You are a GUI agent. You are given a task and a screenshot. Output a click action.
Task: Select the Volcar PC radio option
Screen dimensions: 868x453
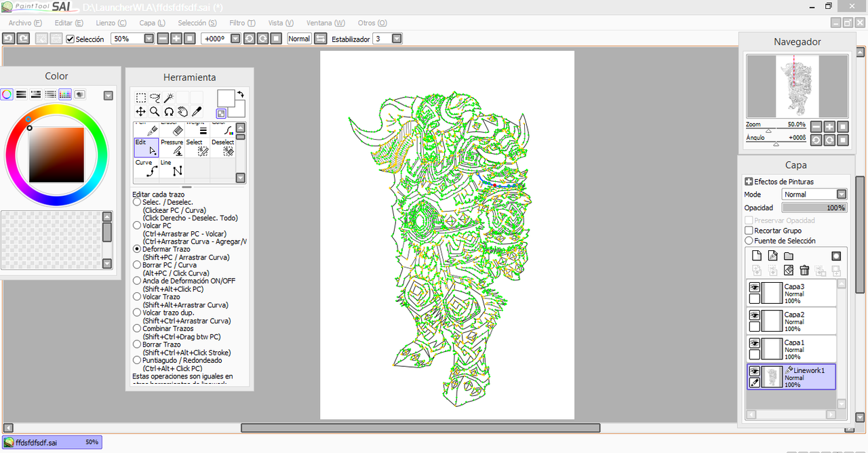point(137,226)
